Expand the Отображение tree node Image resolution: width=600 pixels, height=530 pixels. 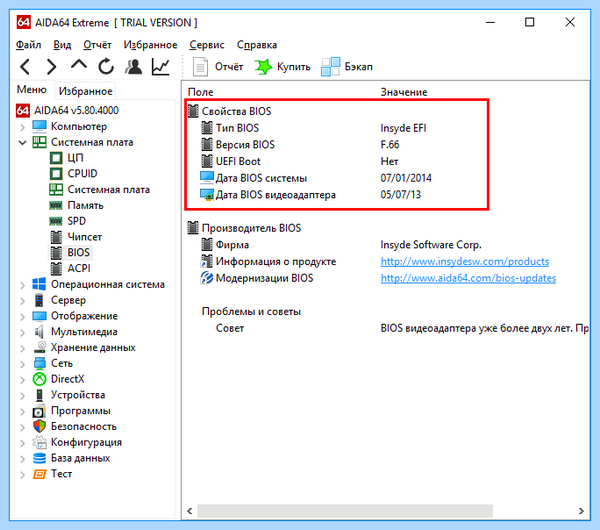[x=23, y=316]
